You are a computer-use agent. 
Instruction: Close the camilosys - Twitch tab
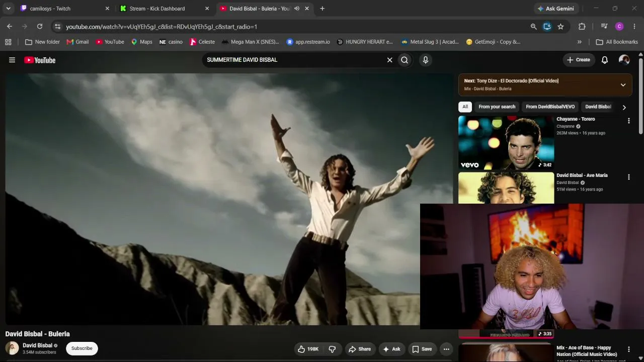[x=107, y=9]
